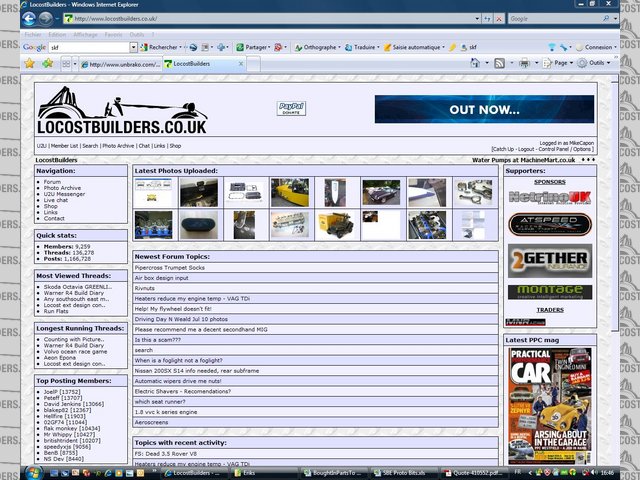640x480 pixels.
Task: Switch to the unbrako.com tab
Action: pos(120,64)
